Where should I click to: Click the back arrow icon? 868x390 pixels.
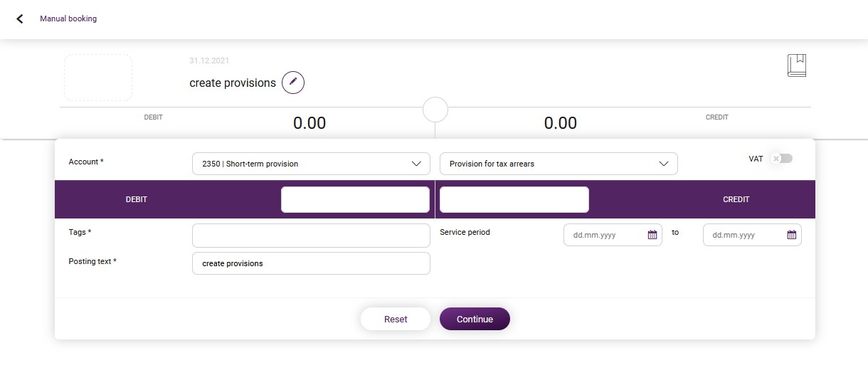click(x=20, y=19)
